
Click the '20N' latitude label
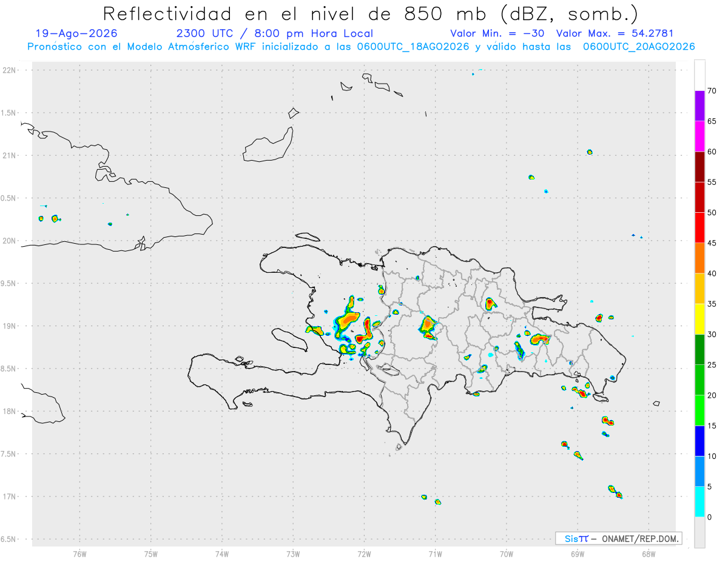tap(10, 241)
